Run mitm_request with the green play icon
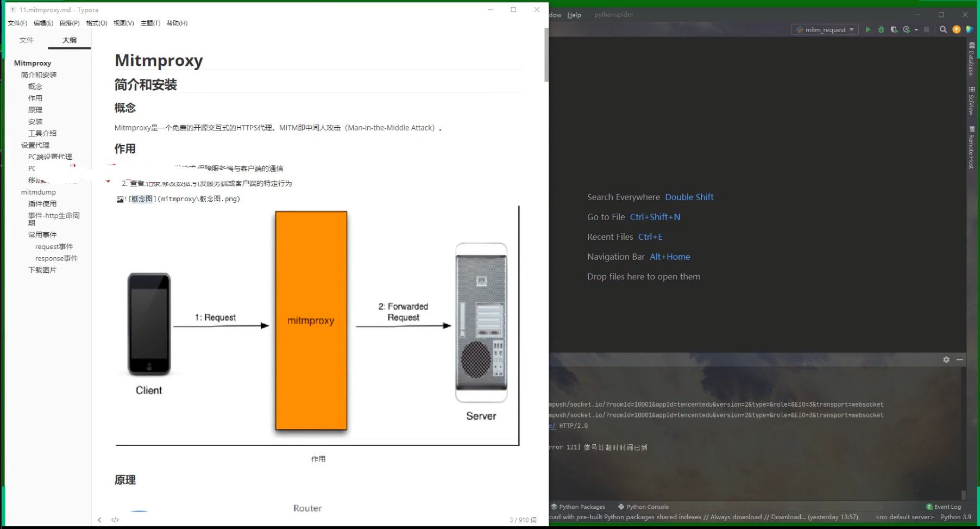 [x=868, y=29]
